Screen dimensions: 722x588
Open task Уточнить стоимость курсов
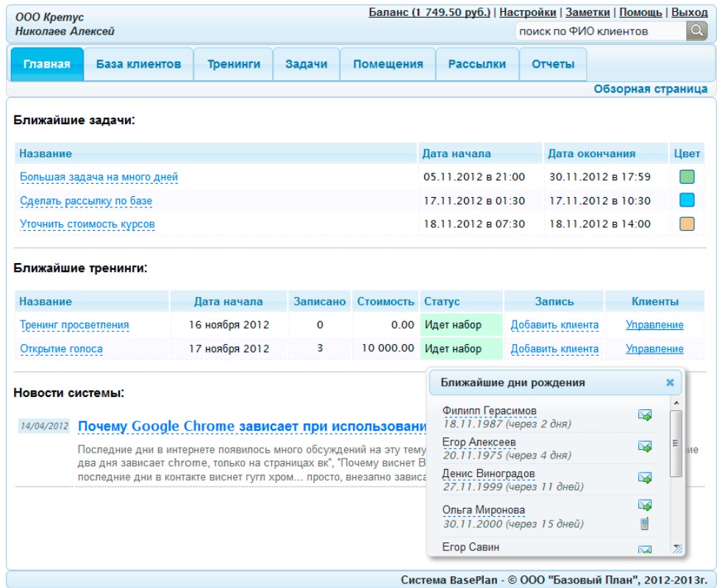pyautogui.click(x=87, y=224)
